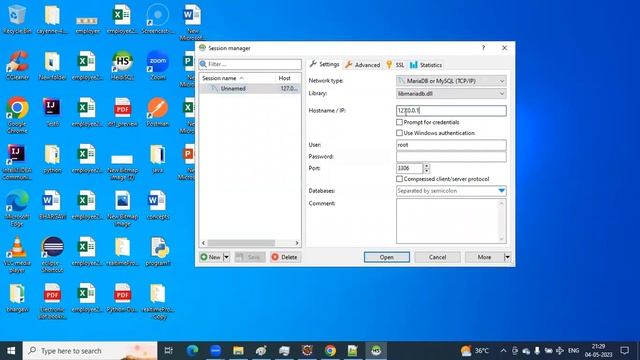640x360 pixels.
Task: Click the Save session button
Action: tap(250, 257)
